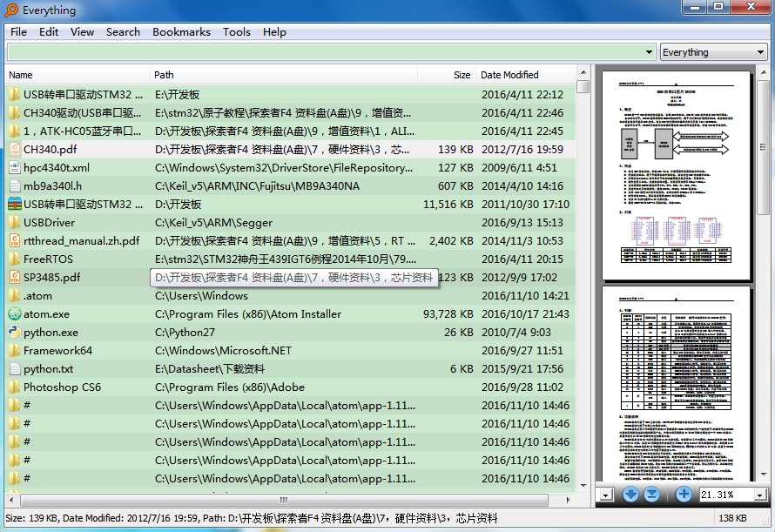Jump to last page using preview arrow-to-line icon

coord(651,494)
